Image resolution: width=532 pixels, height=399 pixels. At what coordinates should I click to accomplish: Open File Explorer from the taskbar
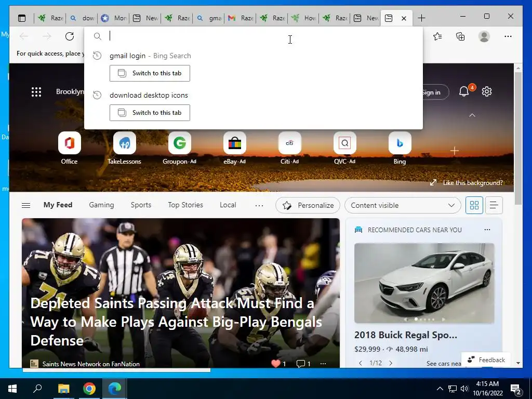63,389
